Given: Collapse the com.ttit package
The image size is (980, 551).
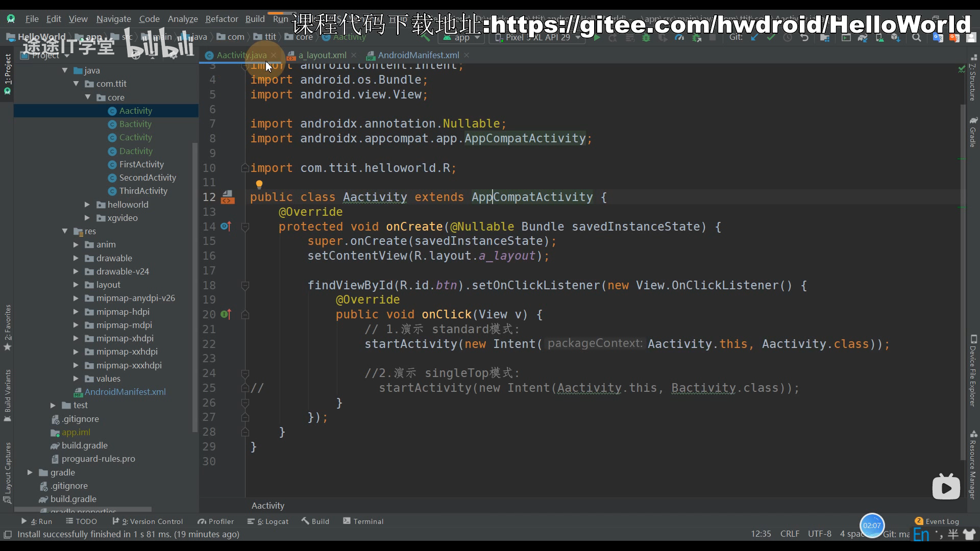Looking at the screenshot, I should point(76,84).
